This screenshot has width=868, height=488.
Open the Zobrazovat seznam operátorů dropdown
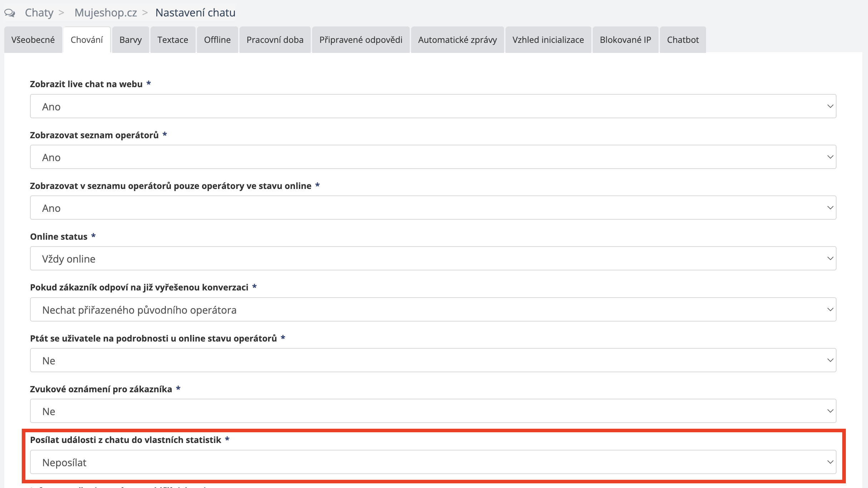pyautogui.click(x=433, y=157)
